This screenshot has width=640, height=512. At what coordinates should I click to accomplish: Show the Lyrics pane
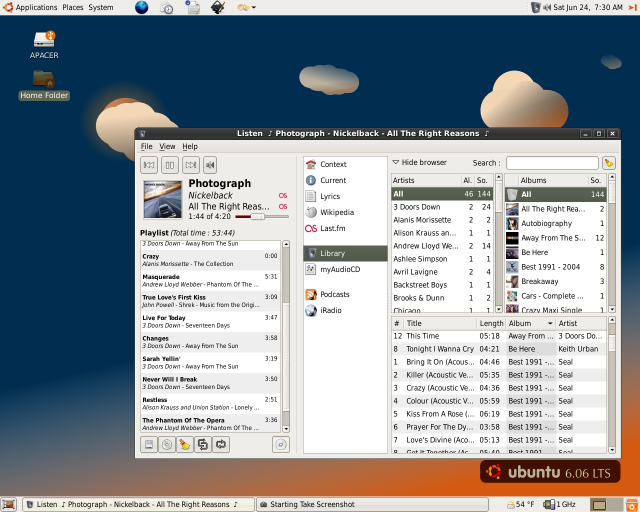pos(345,196)
